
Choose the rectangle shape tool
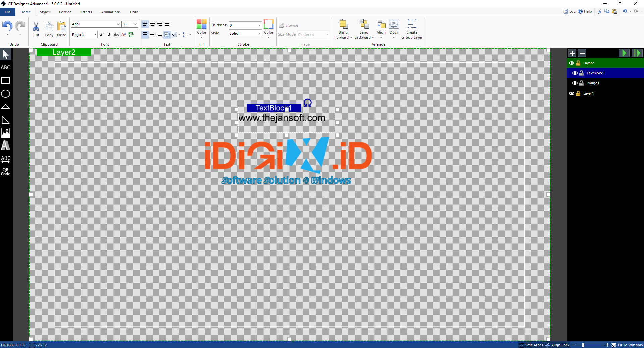(6, 80)
